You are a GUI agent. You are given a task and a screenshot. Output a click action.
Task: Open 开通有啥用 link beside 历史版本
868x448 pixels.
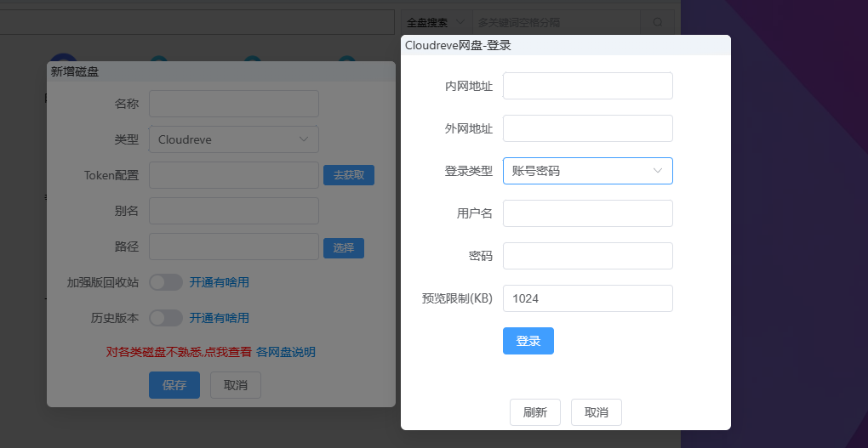click(x=220, y=318)
